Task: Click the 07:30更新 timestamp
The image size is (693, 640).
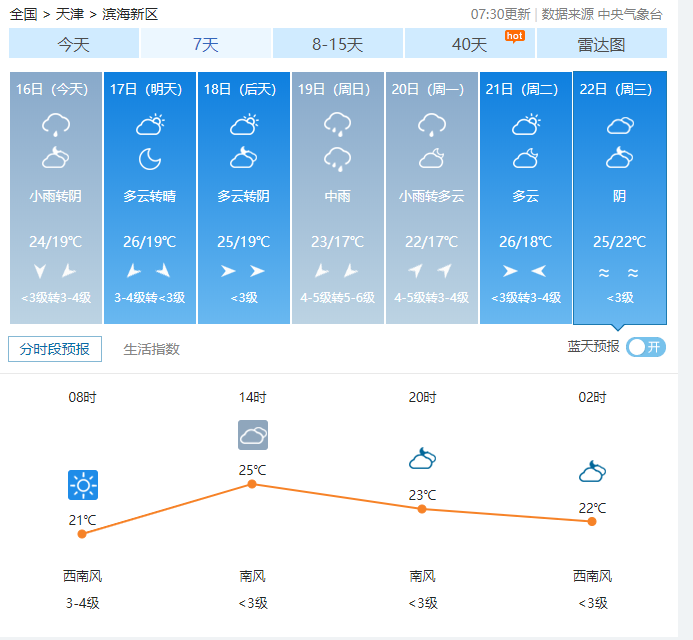Action: pyautogui.click(x=500, y=15)
